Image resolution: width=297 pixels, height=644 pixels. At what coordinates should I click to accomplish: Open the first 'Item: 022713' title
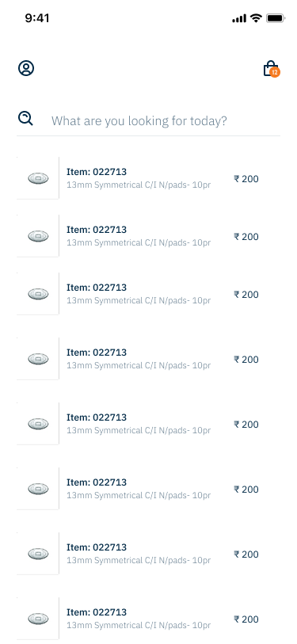pyautogui.click(x=97, y=172)
